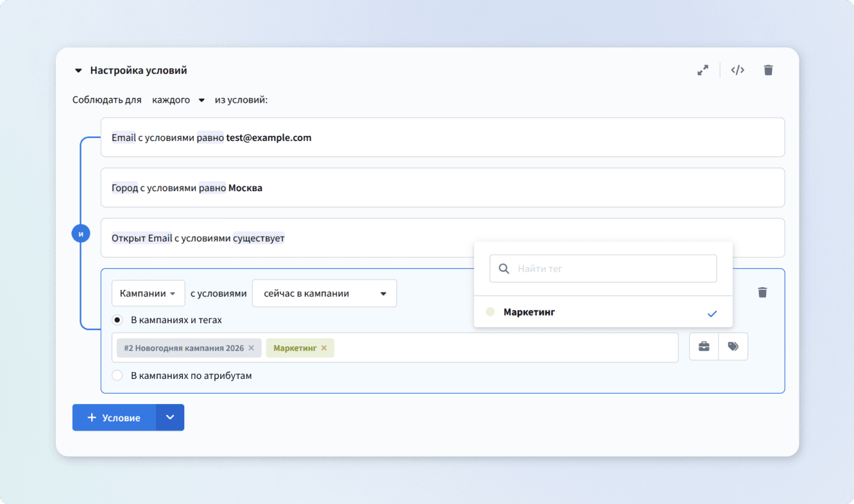Viewport: 854px width, 504px height.
Task: Click the pale dot beside Маркетинг option
Action: pos(490,312)
